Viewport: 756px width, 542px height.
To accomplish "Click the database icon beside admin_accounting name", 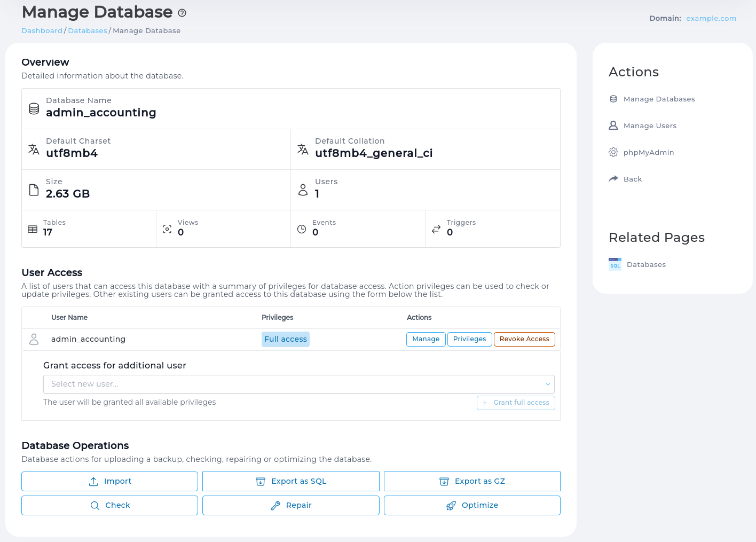I will tap(34, 108).
